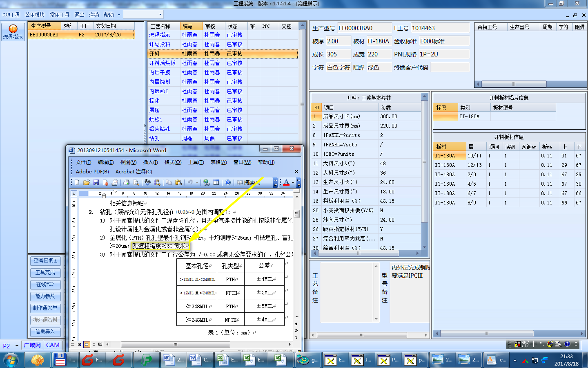This screenshot has width=588, height=368.
Task: Open the Adobe PDF(B) menu in Word
Action: pyautogui.click(x=92, y=172)
